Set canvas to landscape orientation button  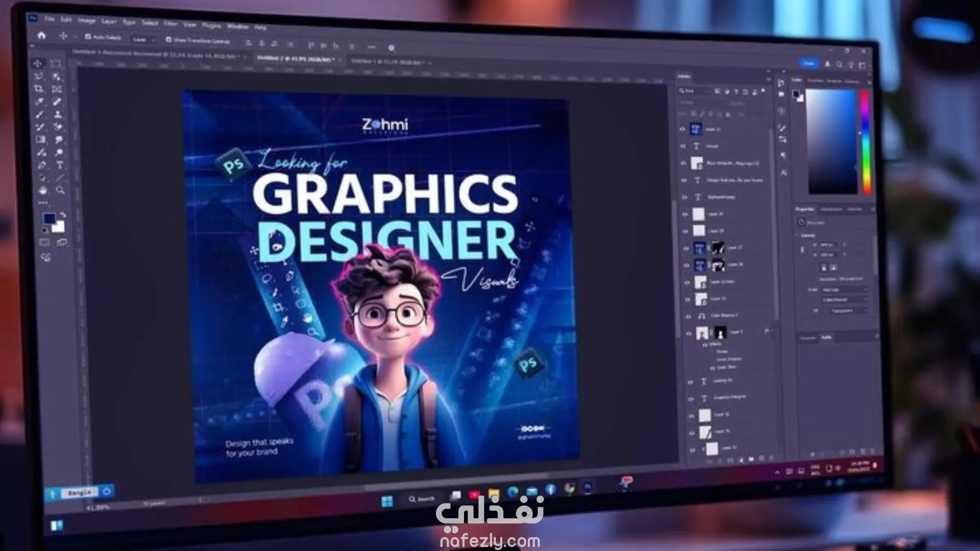[834, 267]
